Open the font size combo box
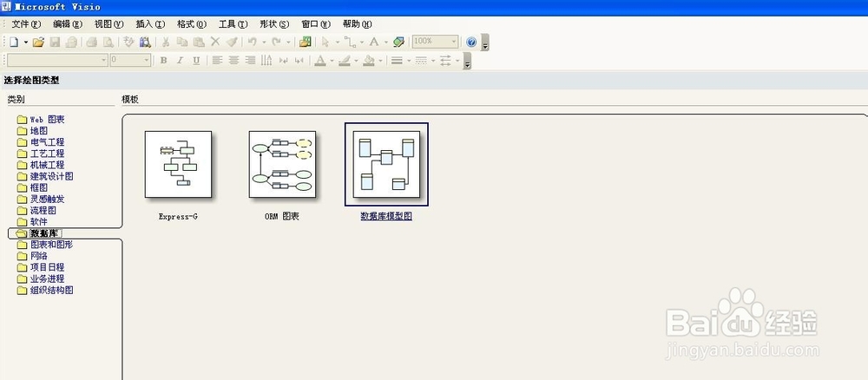Viewport: 868px width, 380px height. pos(130,60)
